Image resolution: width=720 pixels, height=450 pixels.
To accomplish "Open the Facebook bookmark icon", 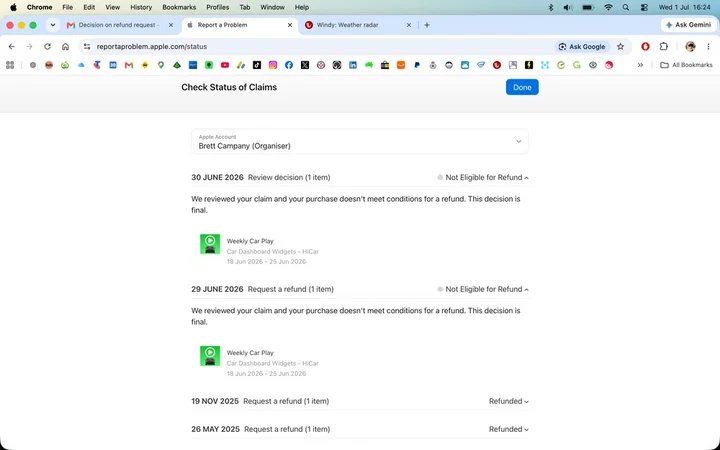I will pos(289,65).
